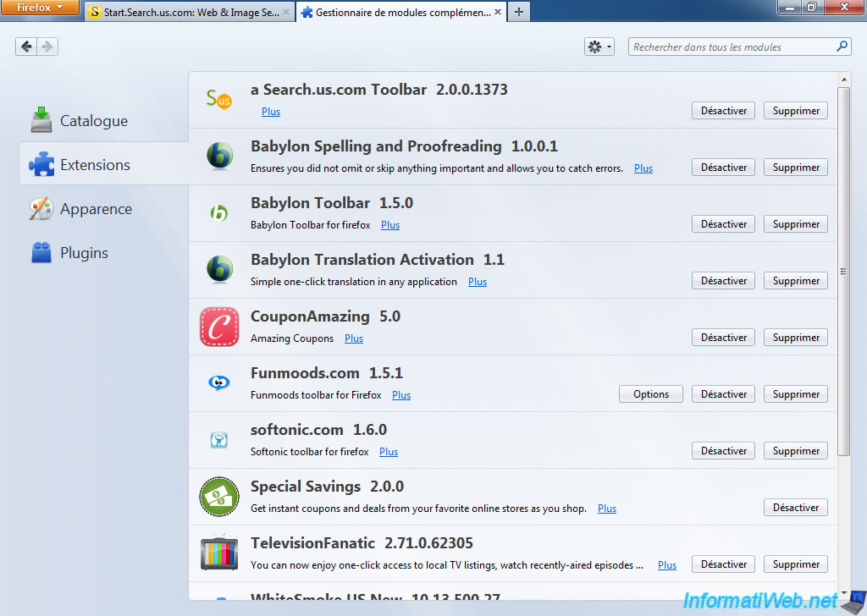Switch to the Start.Search.us.com tab
This screenshot has height=616, width=867.
pos(190,12)
